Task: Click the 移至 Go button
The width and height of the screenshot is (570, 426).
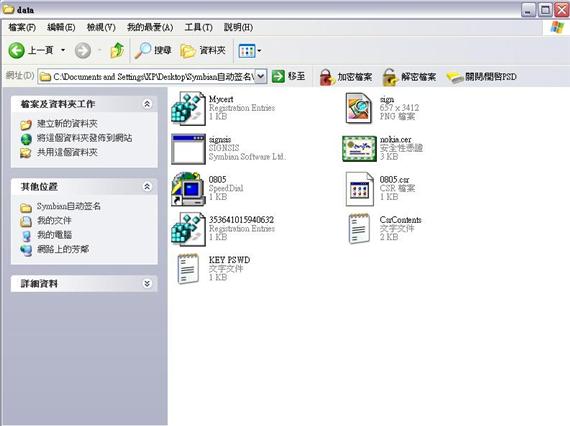Action: (289, 76)
